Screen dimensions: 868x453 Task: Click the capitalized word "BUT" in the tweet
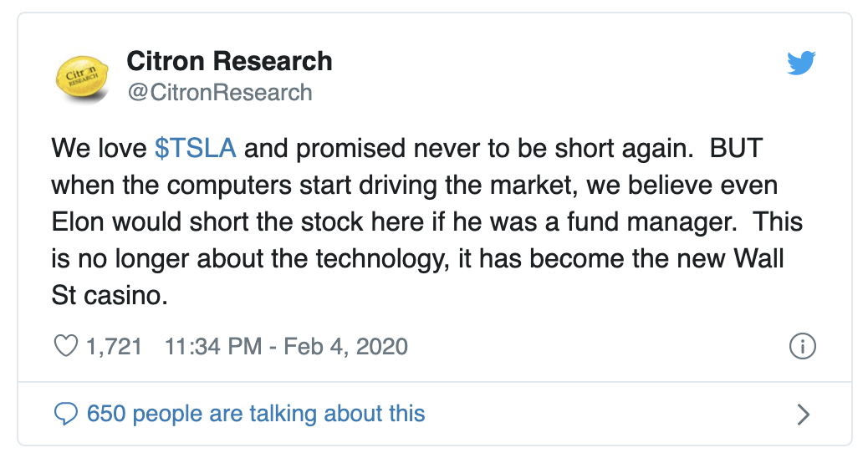click(x=738, y=148)
